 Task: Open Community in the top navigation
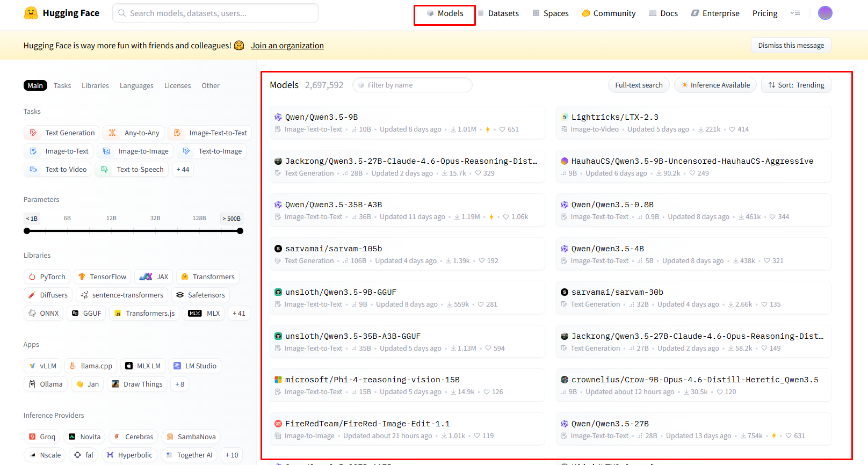[x=609, y=13]
